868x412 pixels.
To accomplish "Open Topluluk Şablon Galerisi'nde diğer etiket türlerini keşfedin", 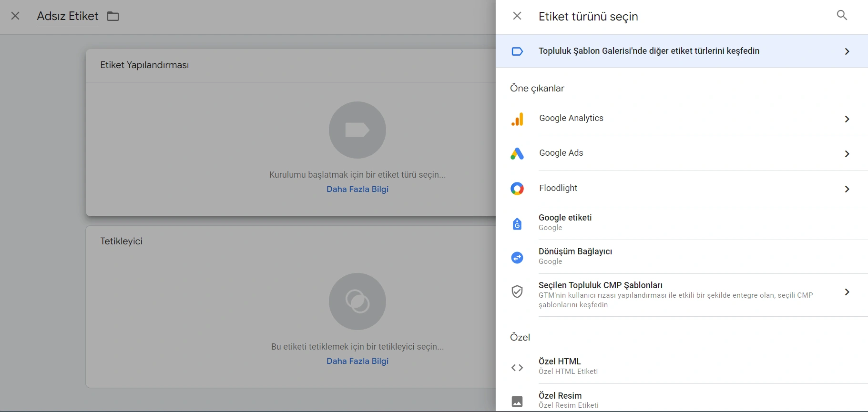I will coord(682,51).
